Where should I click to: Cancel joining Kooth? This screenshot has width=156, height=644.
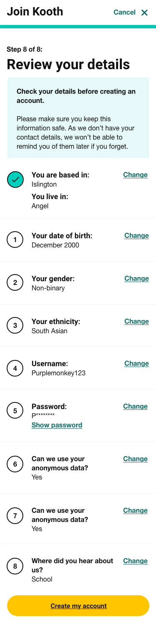(124, 12)
